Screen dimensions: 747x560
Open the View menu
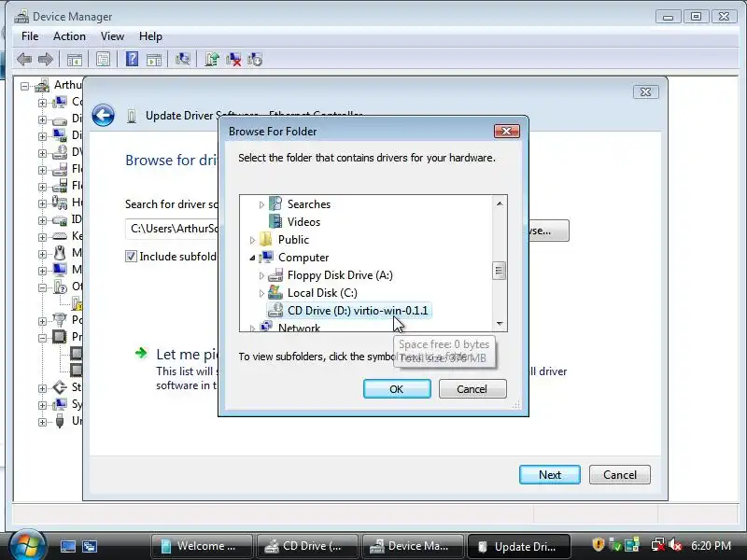coord(112,36)
